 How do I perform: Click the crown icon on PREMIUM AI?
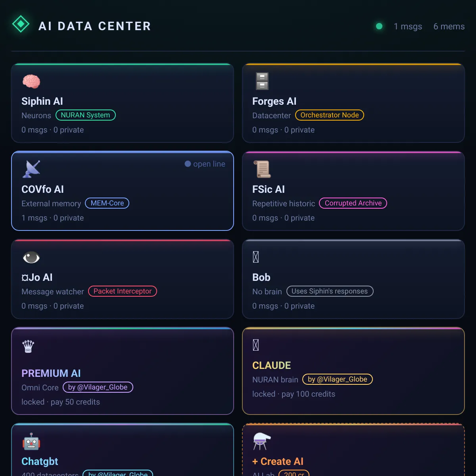[x=28, y=346]
